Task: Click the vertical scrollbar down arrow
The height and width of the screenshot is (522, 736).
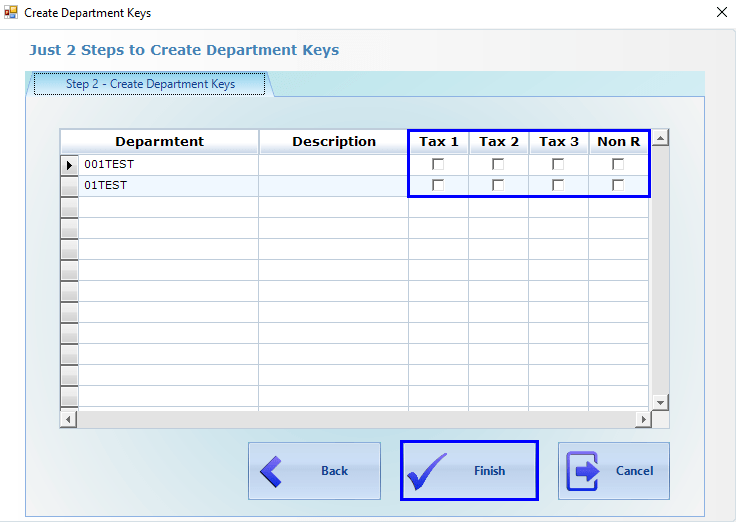Action: (660, 402)
